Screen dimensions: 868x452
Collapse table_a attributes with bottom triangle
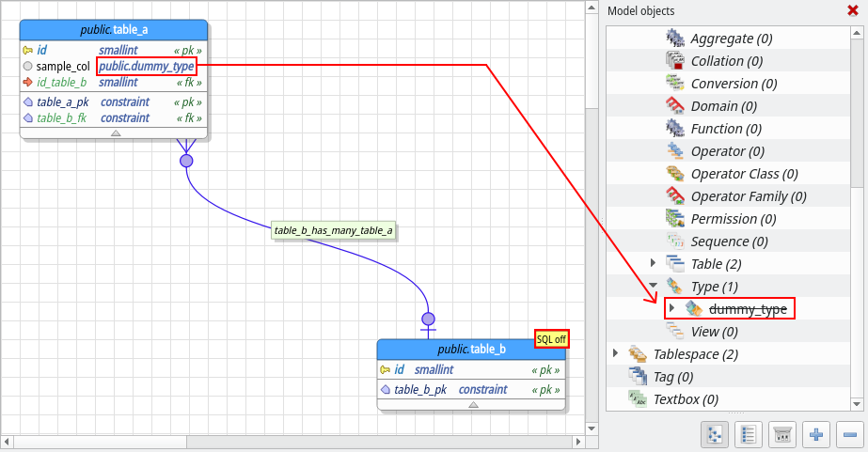pos(116,132)
